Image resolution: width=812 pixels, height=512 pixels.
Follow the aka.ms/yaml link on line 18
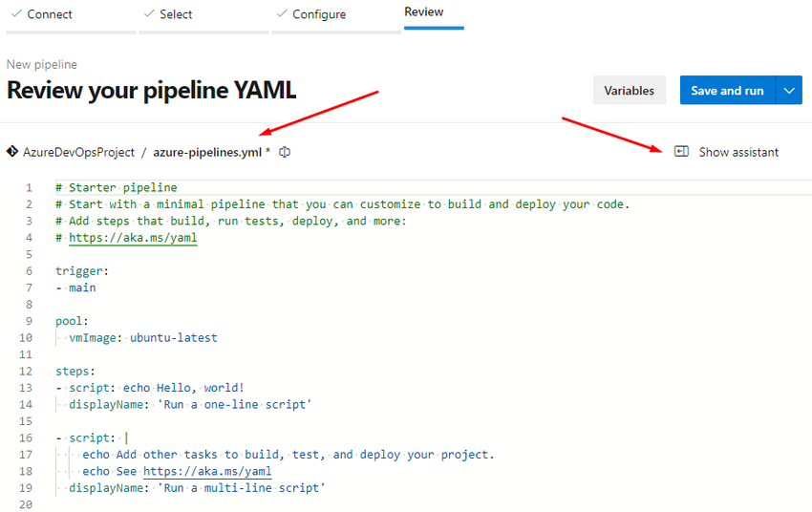[207, 471]
